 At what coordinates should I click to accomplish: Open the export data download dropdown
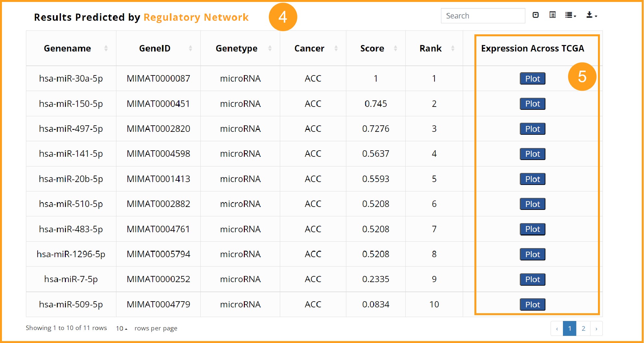click(x=591, y=15)
